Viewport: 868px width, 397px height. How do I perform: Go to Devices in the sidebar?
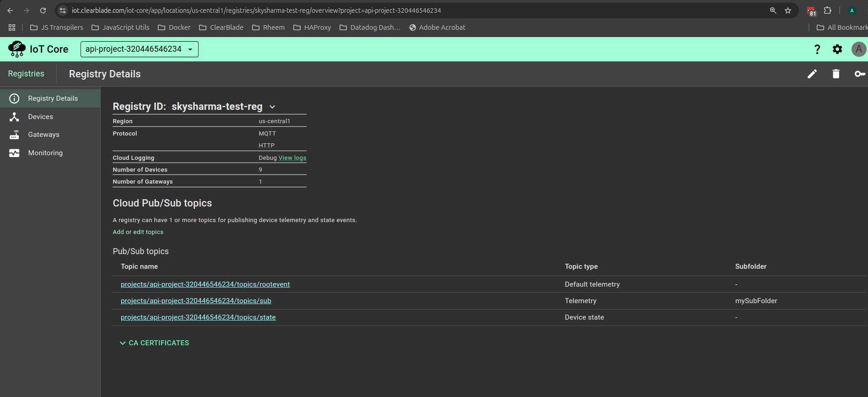click(x=40, y=117)
